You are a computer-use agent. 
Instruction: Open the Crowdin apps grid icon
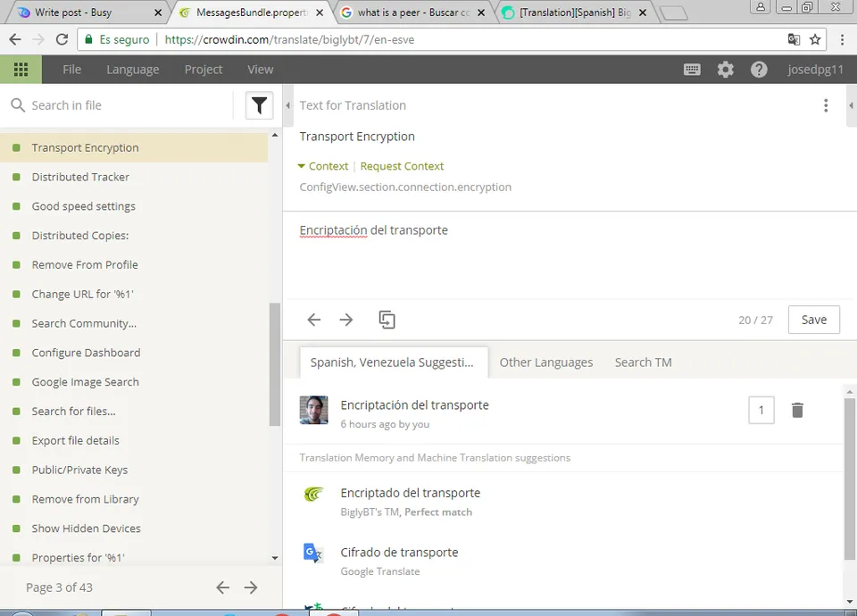[x=21, y=70]
